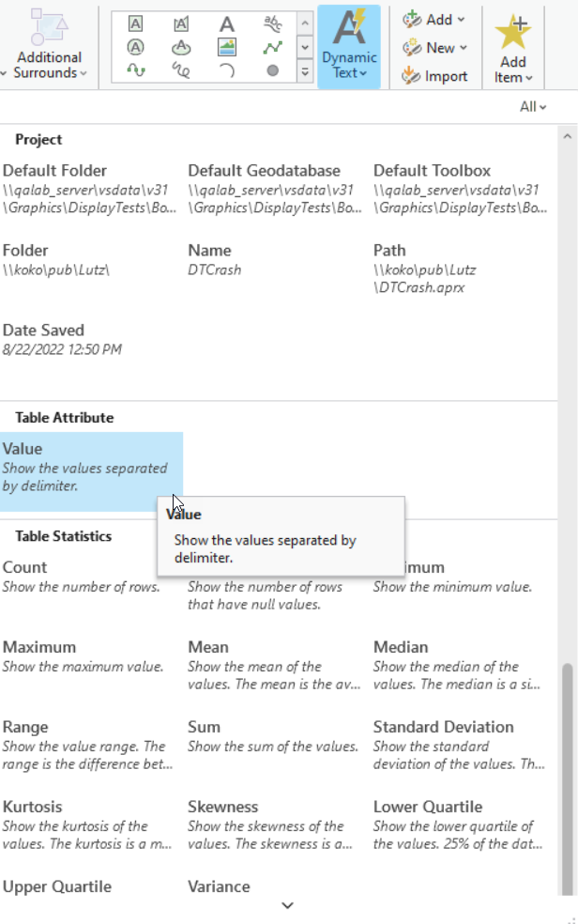
Task: Expand the graphics gallery list
Action: (x=305, y=70)
